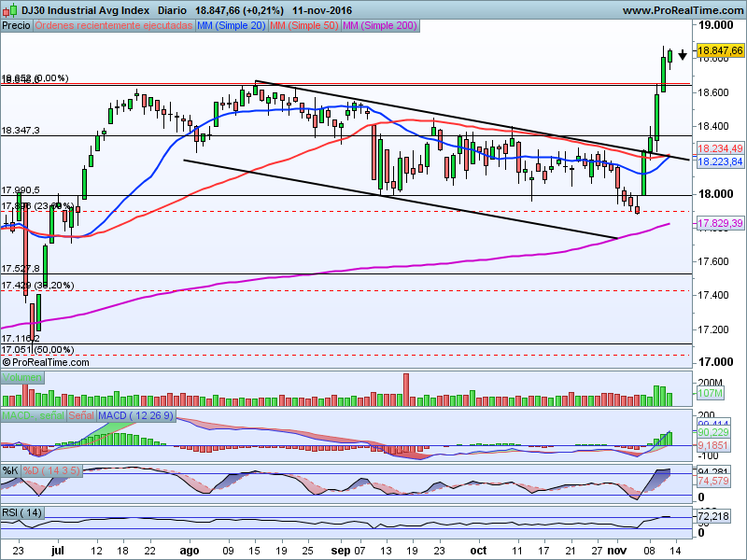Click the red 18.234,49 average value tag

tap(720, 148)
